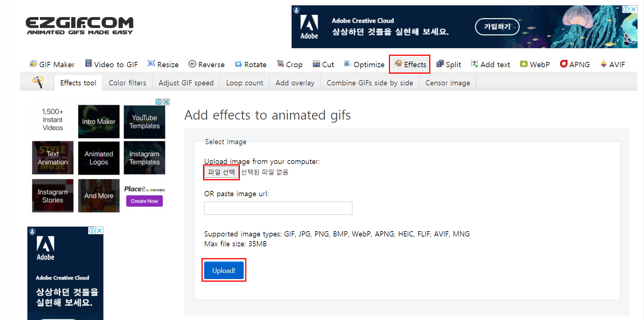Switch to the Color filters tab
The height and width of the screenshot is (320, 644).
(x=127, y=83)
